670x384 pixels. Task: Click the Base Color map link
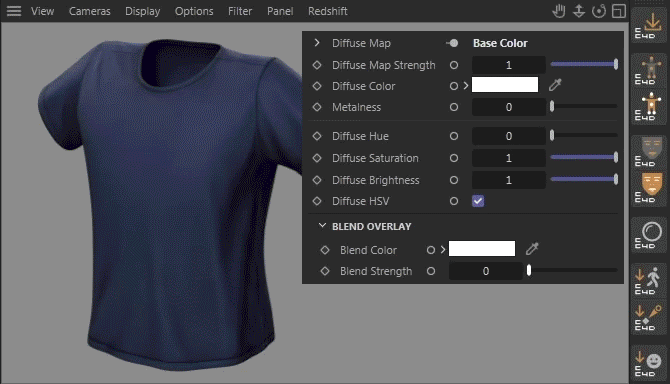[500, 43]
